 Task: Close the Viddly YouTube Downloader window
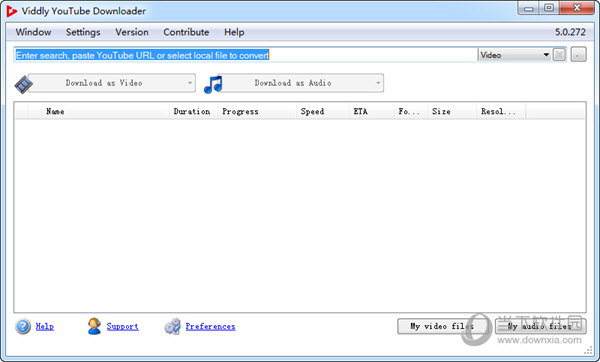(577, 8)
